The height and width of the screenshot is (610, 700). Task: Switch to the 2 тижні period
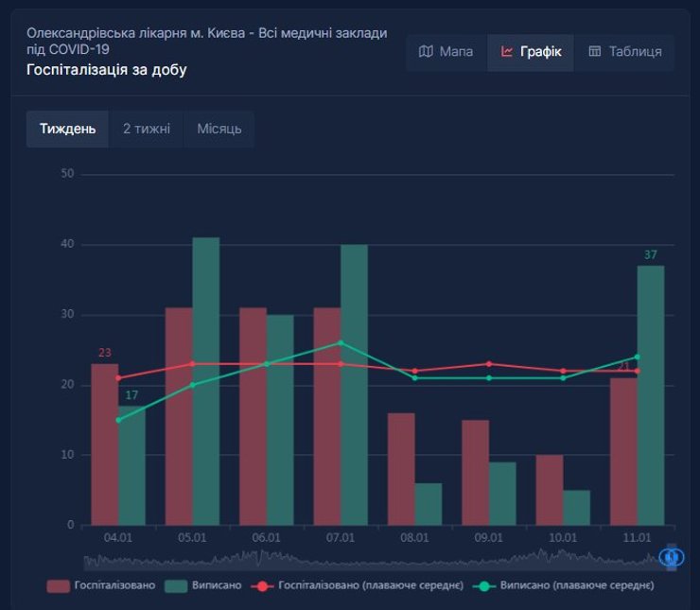click(x=147, y=129)
